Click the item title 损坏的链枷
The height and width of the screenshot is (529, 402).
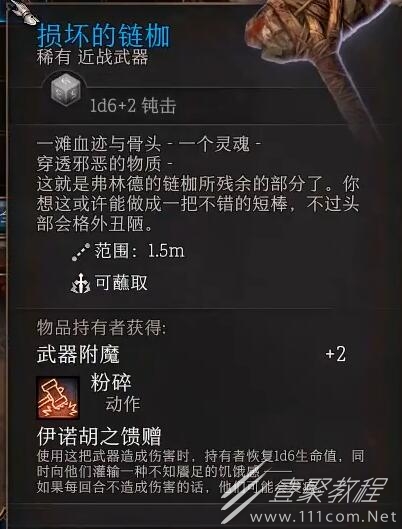pyautogui.click(x=103, y=36)
